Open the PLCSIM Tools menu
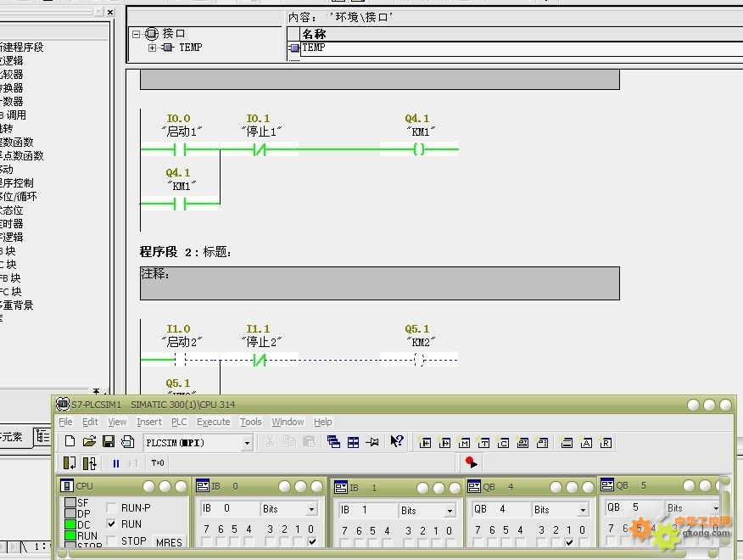This screenshot has width=743, height=560. pos(251,422)
